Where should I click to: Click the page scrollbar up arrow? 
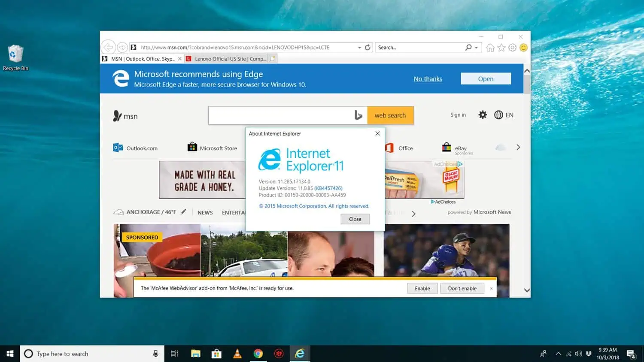(527, 71)
